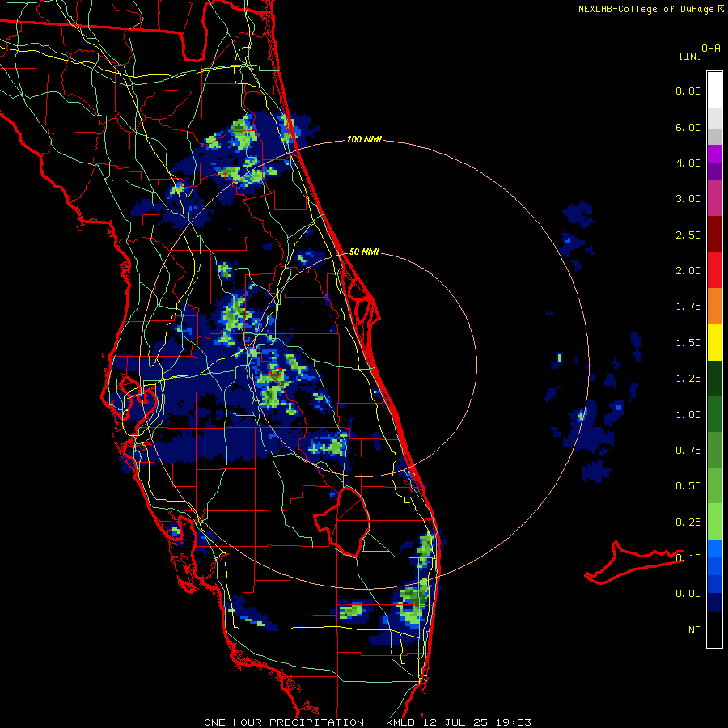This screenshot has height=728, width=728.
Task: Pick the white swatch beside 8.00
Action: [714, 91]
